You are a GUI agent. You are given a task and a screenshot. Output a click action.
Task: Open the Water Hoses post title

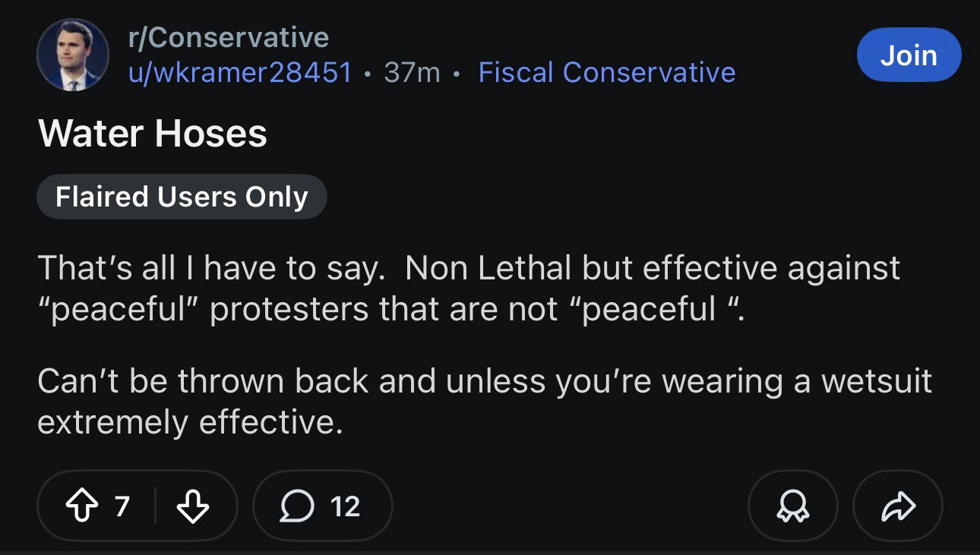tap(153, 134)
